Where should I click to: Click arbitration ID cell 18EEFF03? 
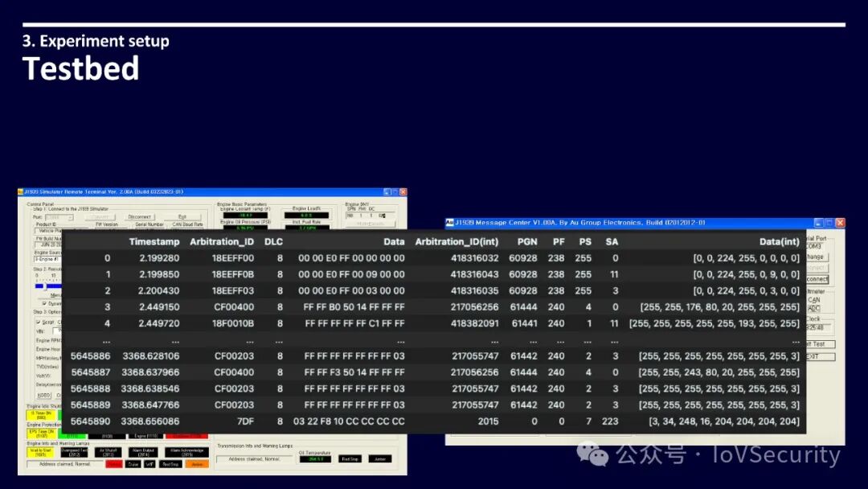click(233, 290)
